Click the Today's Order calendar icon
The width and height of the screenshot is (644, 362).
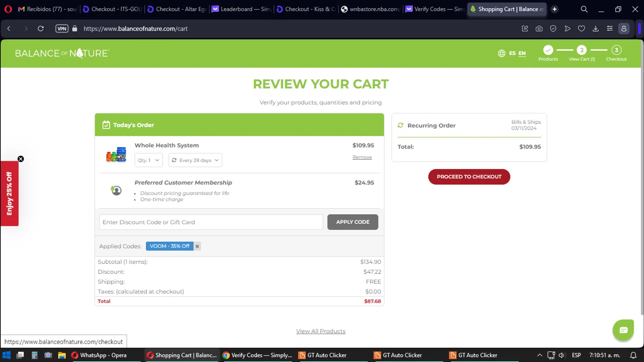pyautogui.click(x=106, y=125)
